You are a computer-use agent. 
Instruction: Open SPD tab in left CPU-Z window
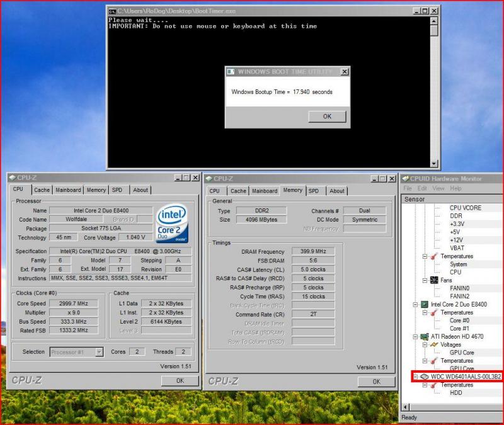click(x=117, y=190)
